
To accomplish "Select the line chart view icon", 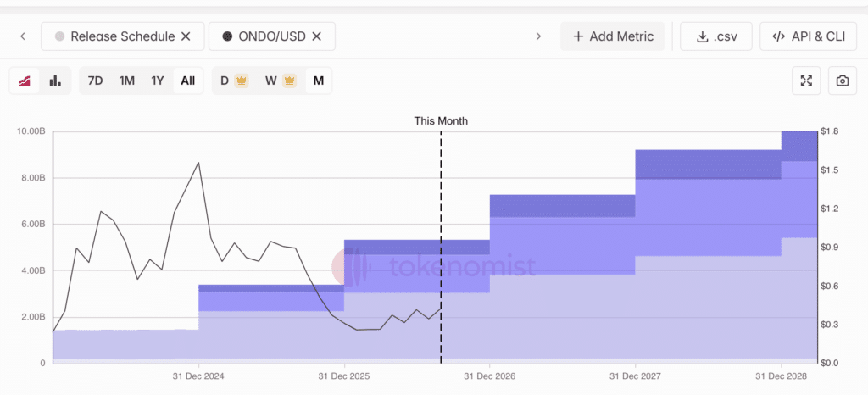I will (x=25, y=81).
